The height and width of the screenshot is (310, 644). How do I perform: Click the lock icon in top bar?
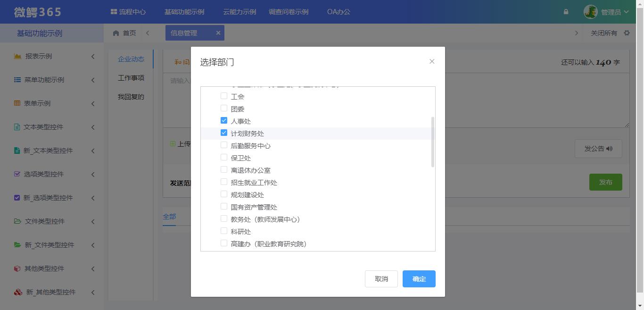coord(565,12)
